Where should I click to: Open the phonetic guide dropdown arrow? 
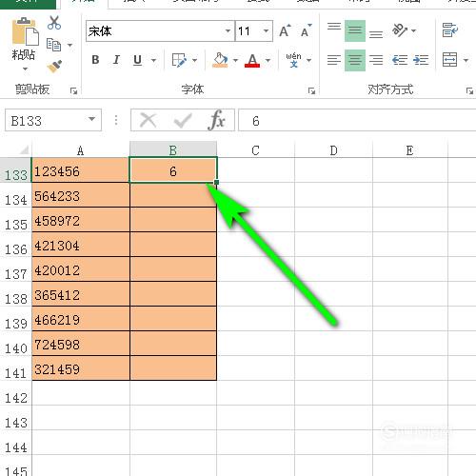[x=308, y=60]
